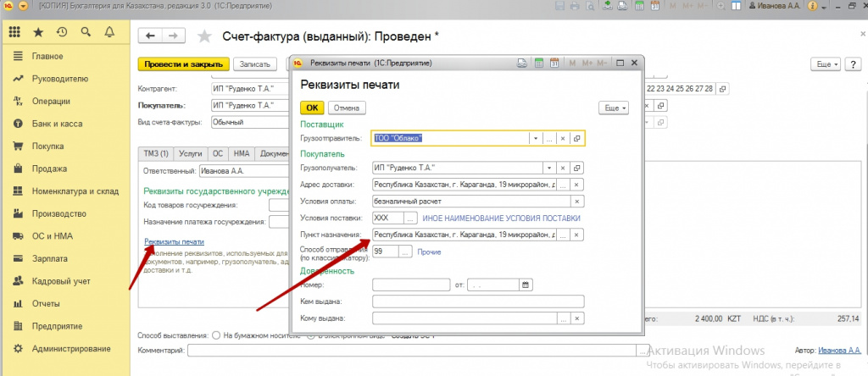Clear the Адрес доставки field with ×
868x376 pixels.
pyautogui.click(x=576, y=185)
